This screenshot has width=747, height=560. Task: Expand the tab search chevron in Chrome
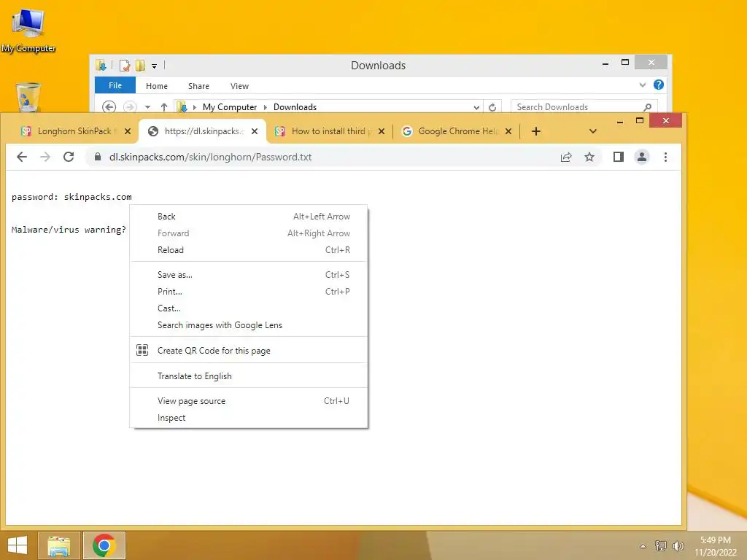click(592, 131)
